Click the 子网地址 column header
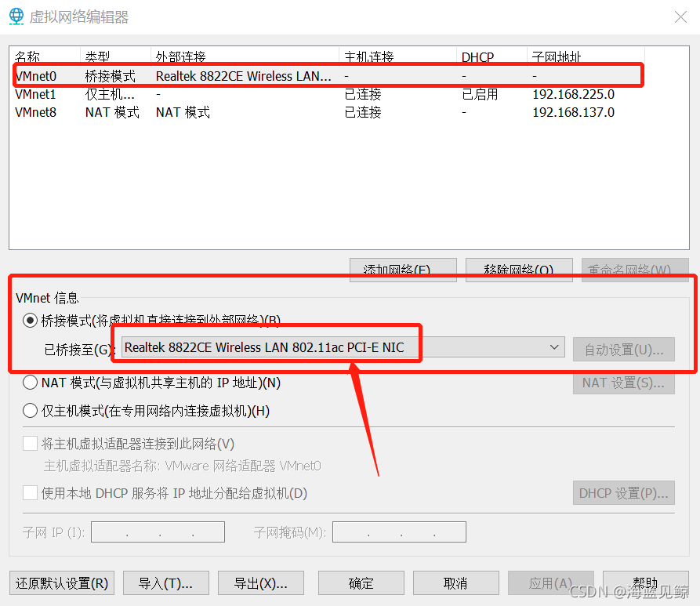The width and height of the screenshot is (700, 606). coord(586,56)
